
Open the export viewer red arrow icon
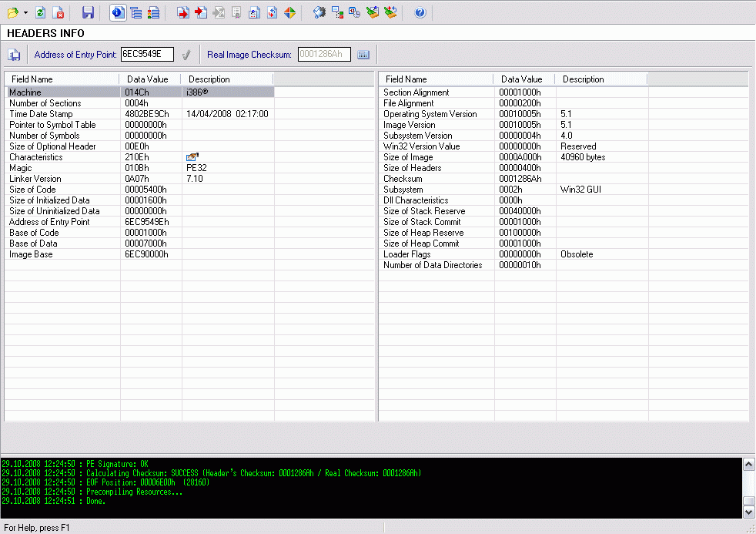[183, 13]
